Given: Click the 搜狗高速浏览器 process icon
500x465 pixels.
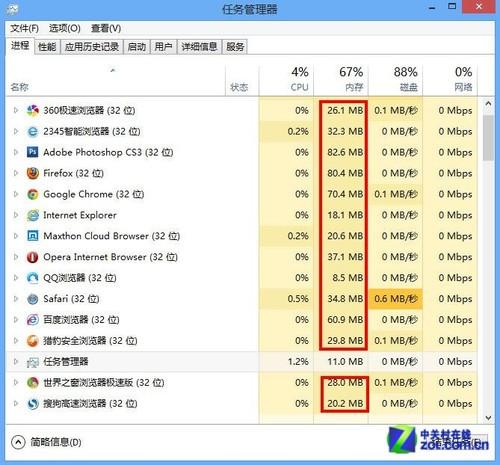Looking at the screenshot, I should click(x=33, y=404).
